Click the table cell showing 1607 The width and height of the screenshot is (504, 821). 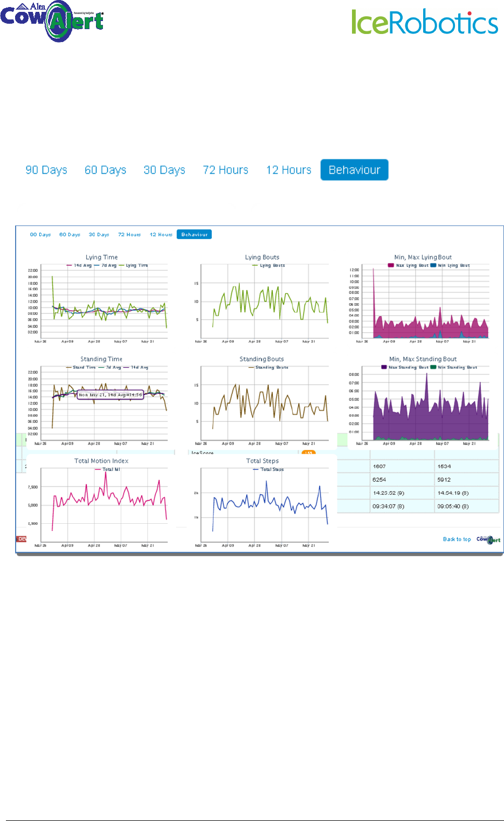point(402,466)
